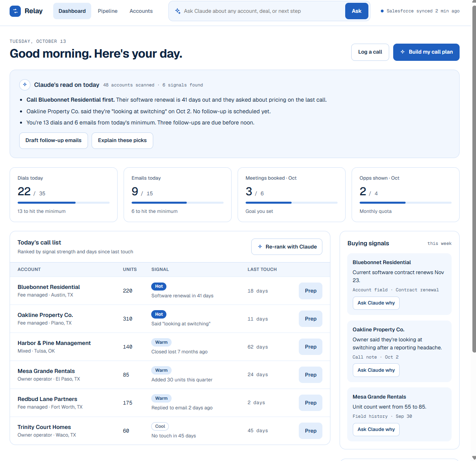Viewport: 476px width, 461px height.
Task: Click Oakline Property Co. in the call list
Action: click(45, 315)
